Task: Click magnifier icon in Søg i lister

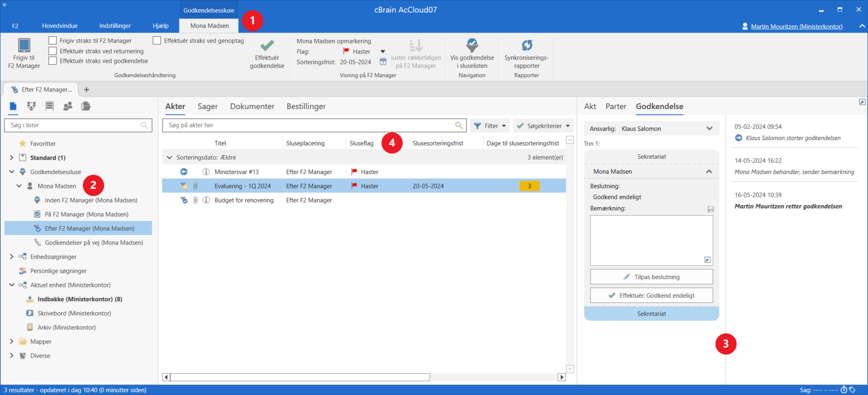Action: pyautogui.click(x=144, y=125)
